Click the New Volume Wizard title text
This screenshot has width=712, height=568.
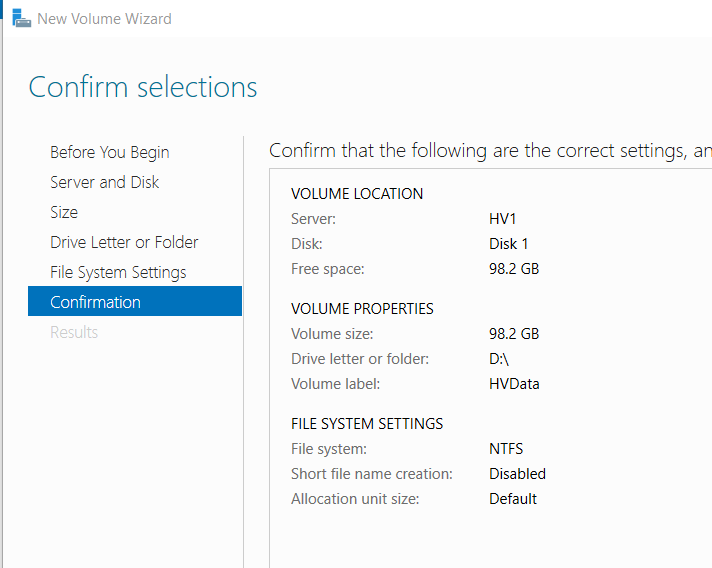(104, 19)
